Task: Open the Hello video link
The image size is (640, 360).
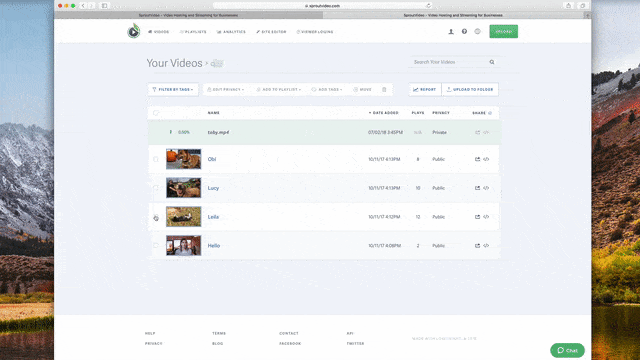Action: (214, 246)
